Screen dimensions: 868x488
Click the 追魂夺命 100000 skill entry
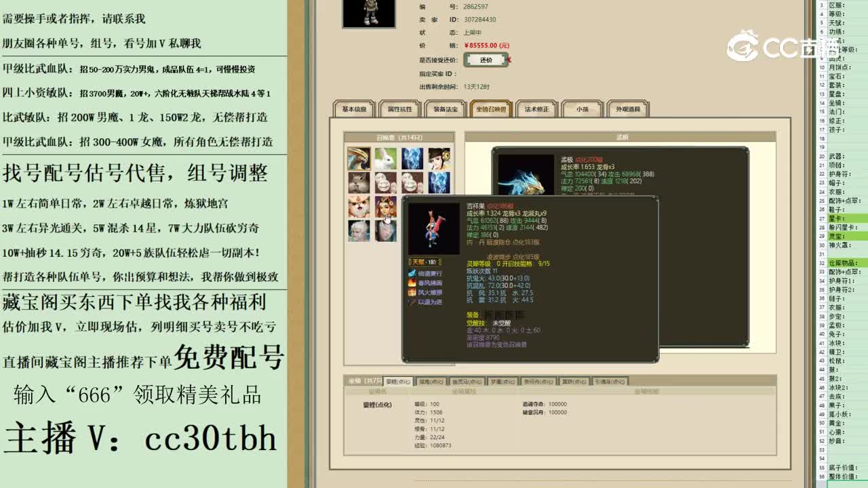coord(545,404)
